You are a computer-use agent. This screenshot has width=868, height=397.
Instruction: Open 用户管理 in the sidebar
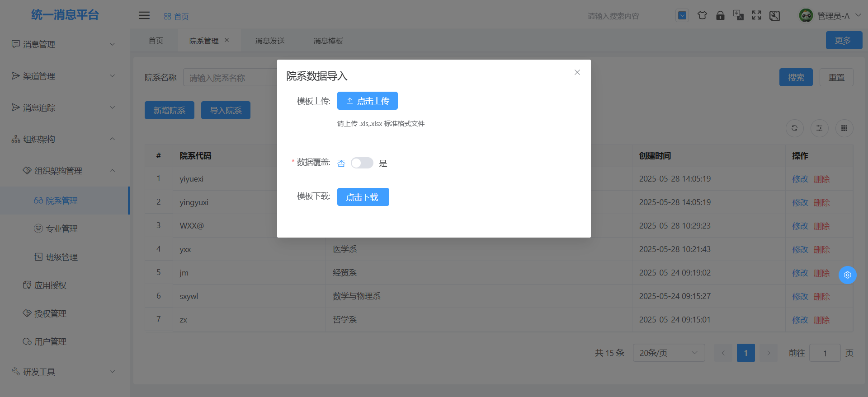pyautogui.click(x=65, y=341)
